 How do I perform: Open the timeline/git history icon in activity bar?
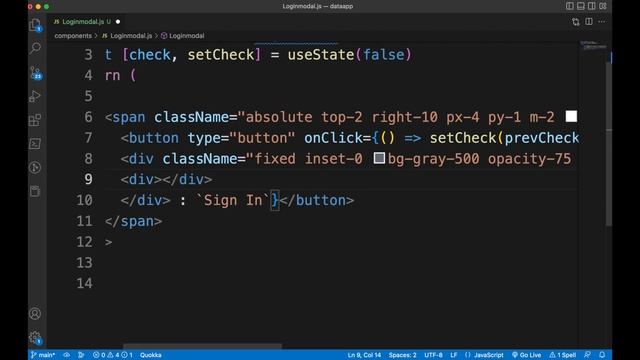(35, 167)
